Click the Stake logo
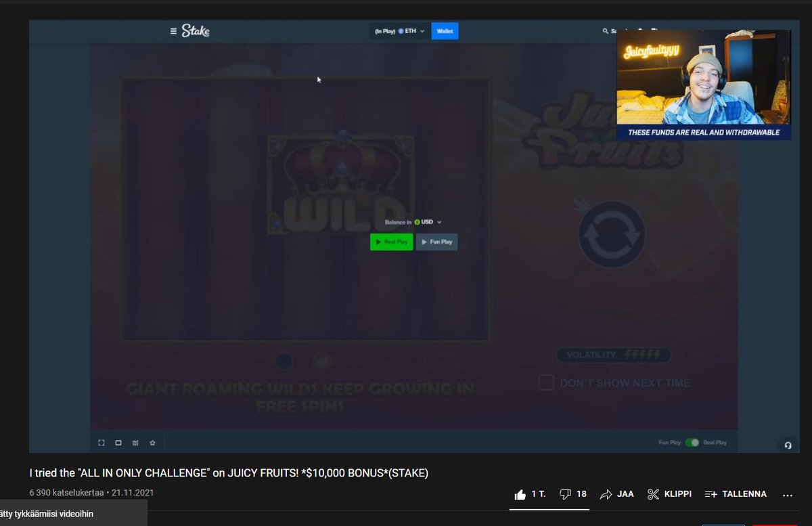The height and width of the screenshot is (526, 812). (x=196, y=31)
